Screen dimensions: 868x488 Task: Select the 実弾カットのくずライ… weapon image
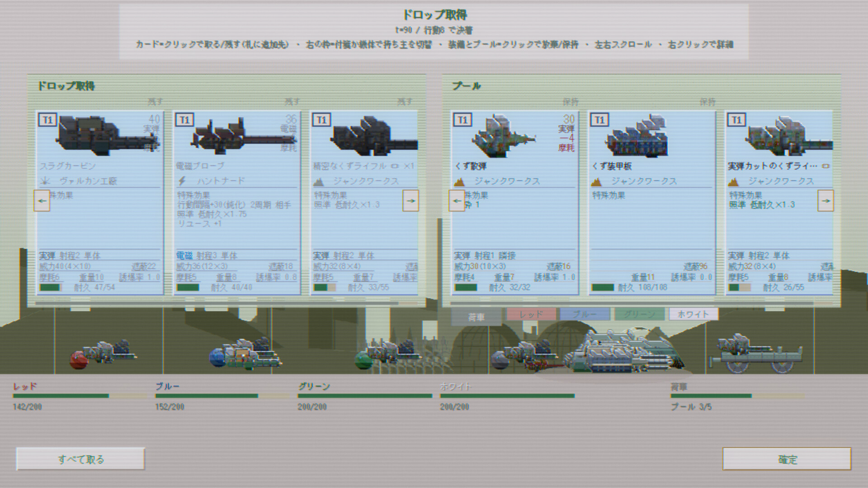pyautogui.click(x=788, y=136)
